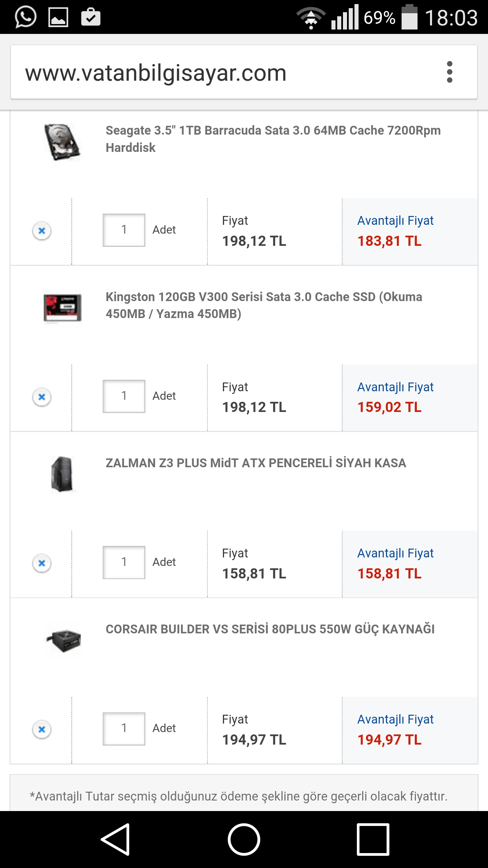Viewport: 488px width, 868px height.
Task: Delete the Zalman Z3 Plus case item
Action: pyautogui.click(x=42, y=563)
